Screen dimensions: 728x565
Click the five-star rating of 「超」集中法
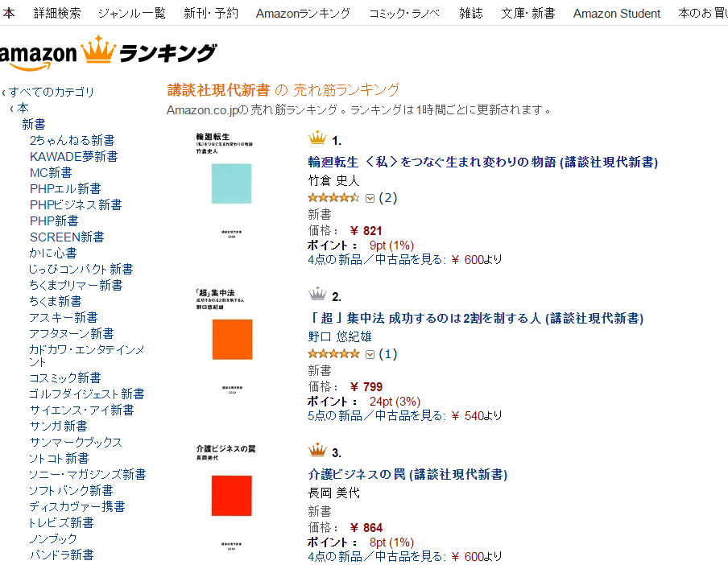333,354
